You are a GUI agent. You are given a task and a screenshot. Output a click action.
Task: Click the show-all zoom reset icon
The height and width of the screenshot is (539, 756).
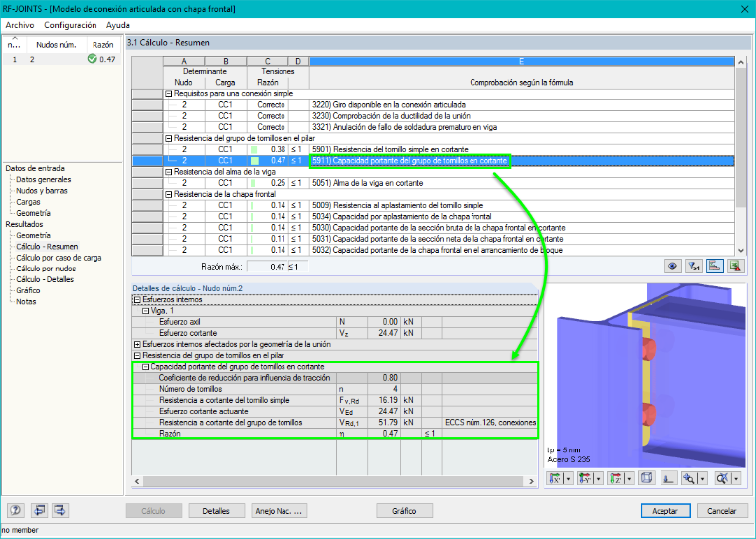[723, 478]
